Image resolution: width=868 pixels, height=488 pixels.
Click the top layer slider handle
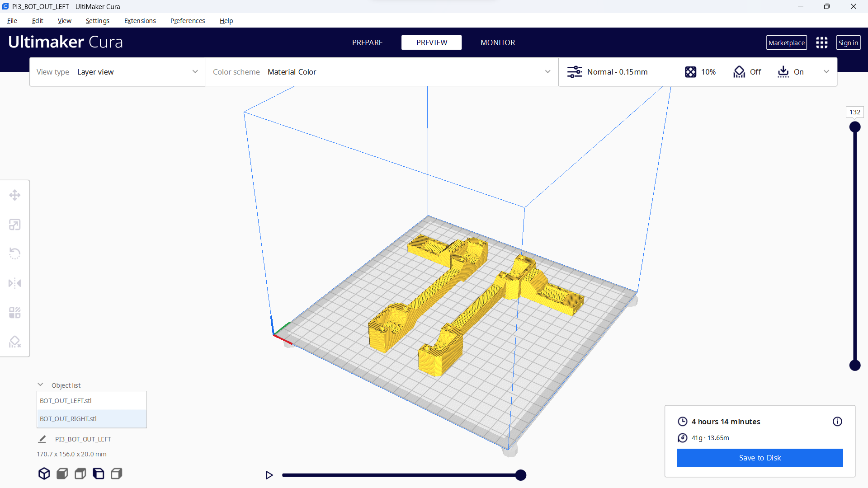[x=854, y=127]
